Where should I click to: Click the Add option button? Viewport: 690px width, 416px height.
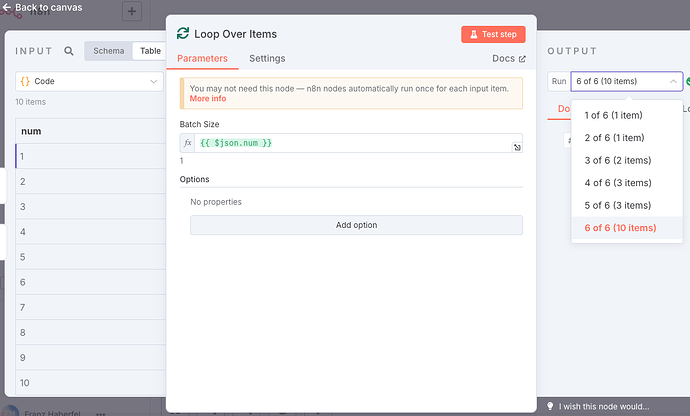click(356, 225)
